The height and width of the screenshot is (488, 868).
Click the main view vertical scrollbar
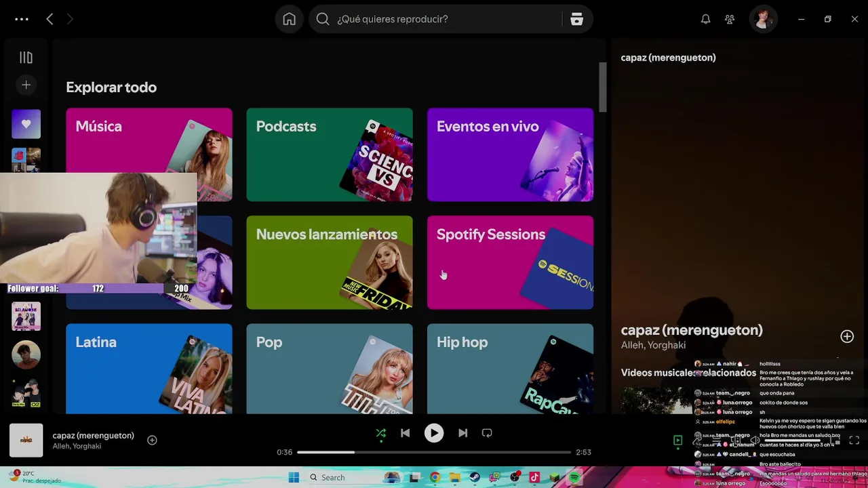coord(601,87)
